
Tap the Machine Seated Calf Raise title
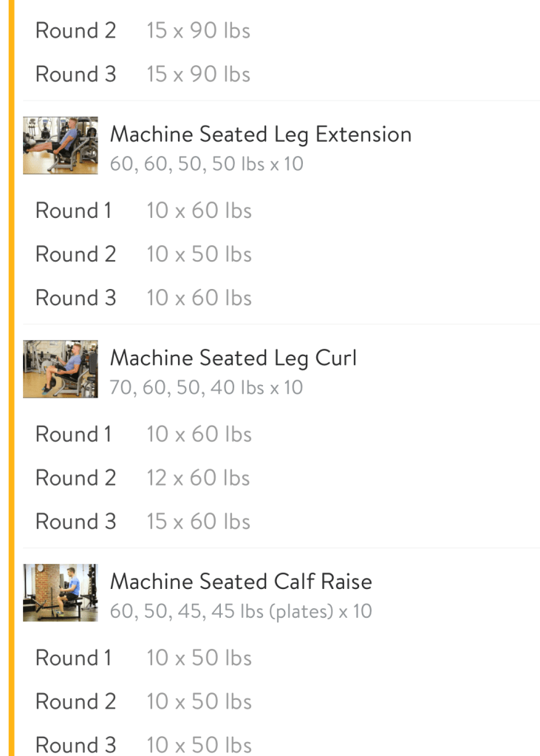click(x=241, y=582)
